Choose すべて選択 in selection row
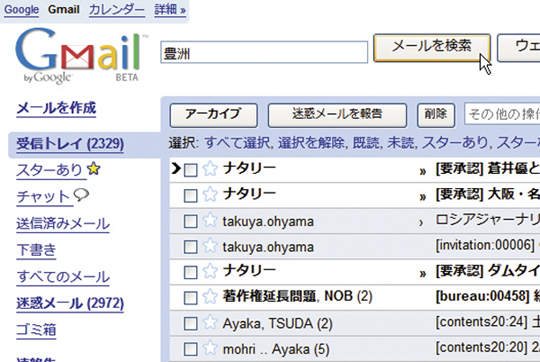The width and height of the screenshot is (540, 362). (x=237, y=143)
